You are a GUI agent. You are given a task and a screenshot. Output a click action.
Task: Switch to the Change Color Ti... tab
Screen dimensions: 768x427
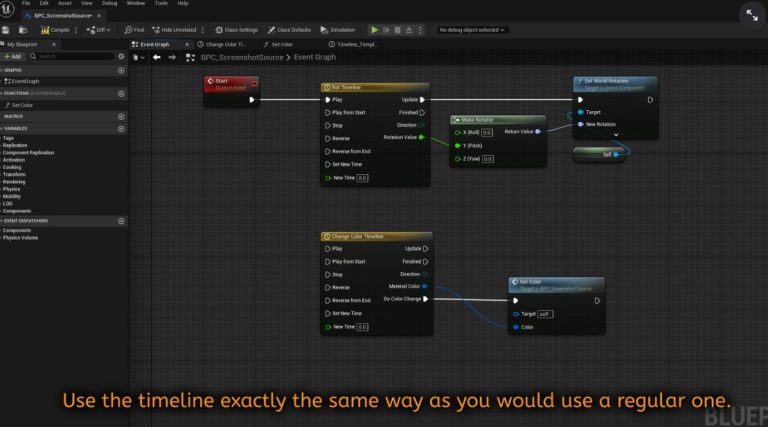point(221,45)
